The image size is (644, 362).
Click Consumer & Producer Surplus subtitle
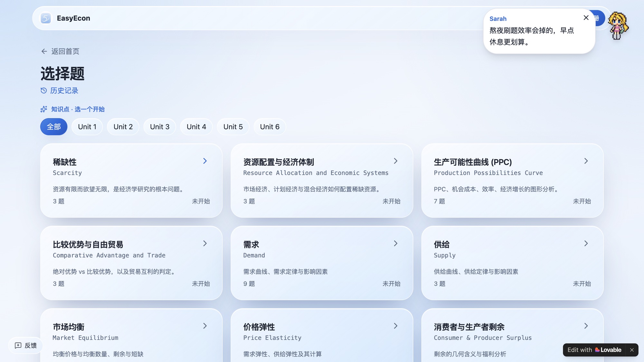pos(483,338)
